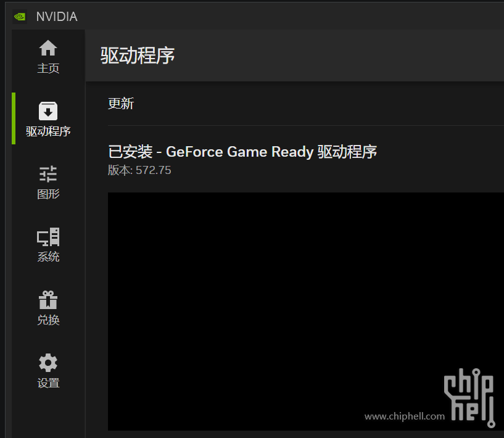Image resolution: width=504 pixels, height=438 pixels.
Task: Click the NVIDIA title bar text
Action: click(57, 17)
